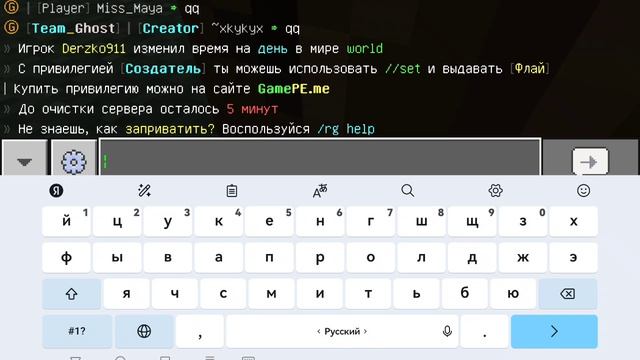This screenshot has width=640, height=360.
Task: Tap the п key
Action: click(269, 258)
